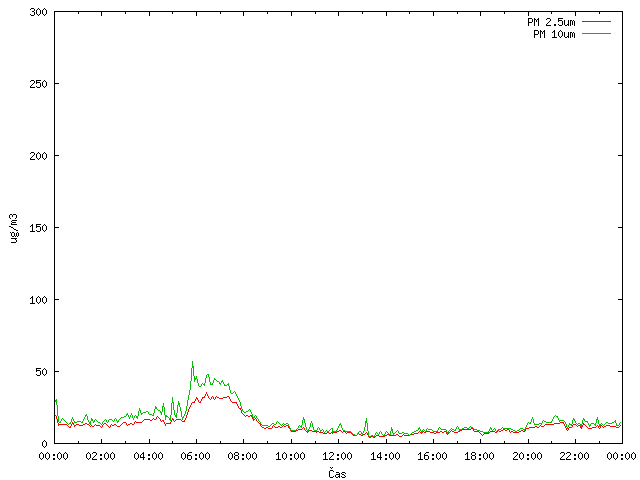
Task: Click the 150 y-axis tick label
Action: [38, 228]
